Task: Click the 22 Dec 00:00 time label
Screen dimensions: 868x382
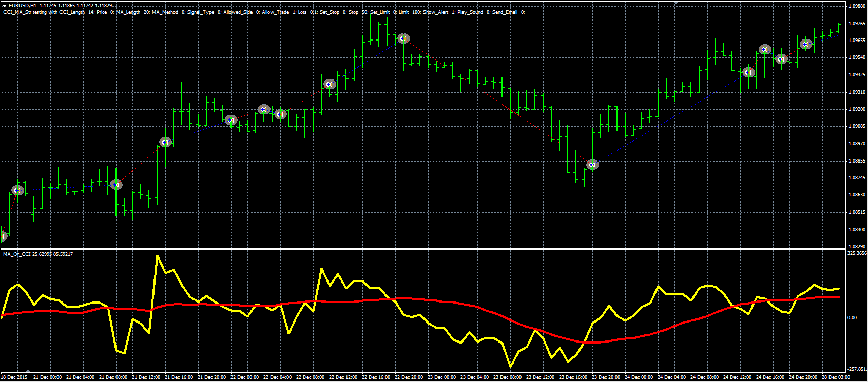Action: point(244,377)
